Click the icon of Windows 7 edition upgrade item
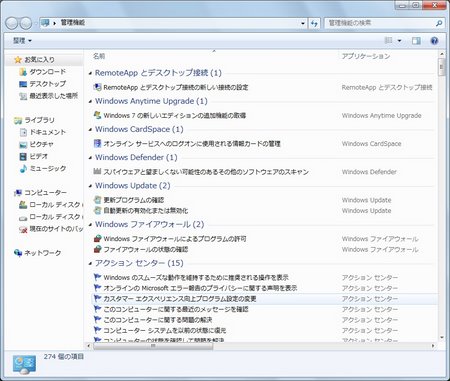Viewport: 450px width, 381px height. pyautogui.click(x=97, y=115)
